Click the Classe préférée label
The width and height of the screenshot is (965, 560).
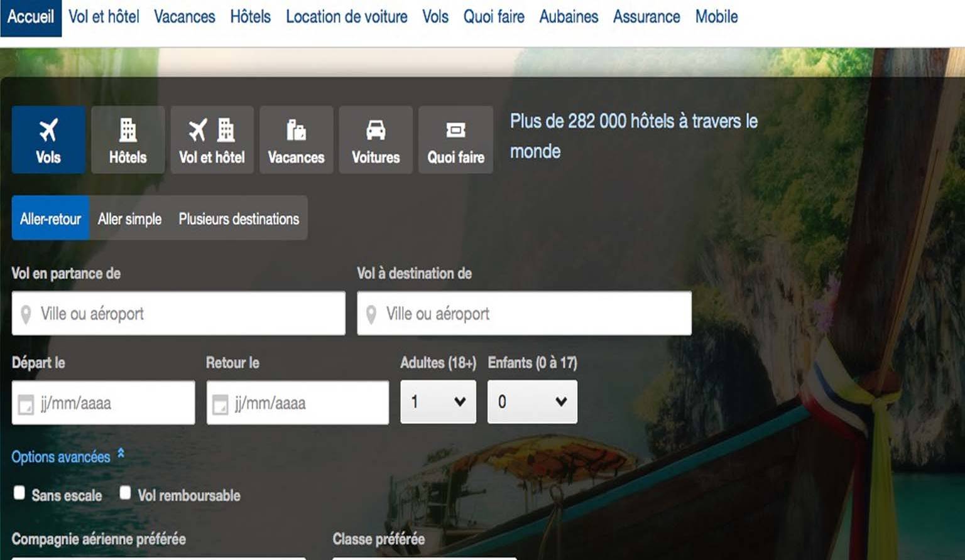click(379, 539)
